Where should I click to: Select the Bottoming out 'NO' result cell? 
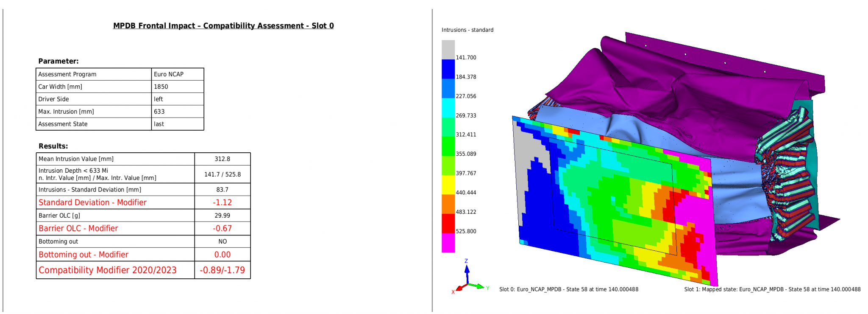[x=222, y=241]
